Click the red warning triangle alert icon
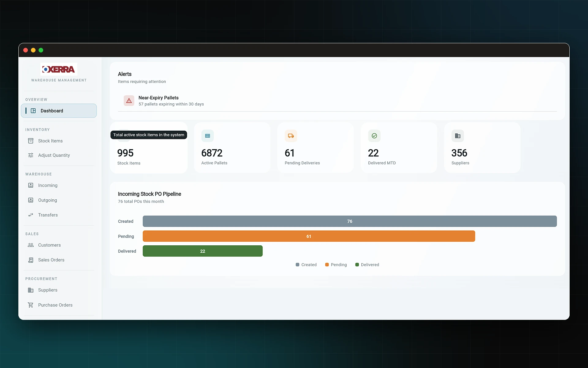588x368 pixels. tap(129, 101)
